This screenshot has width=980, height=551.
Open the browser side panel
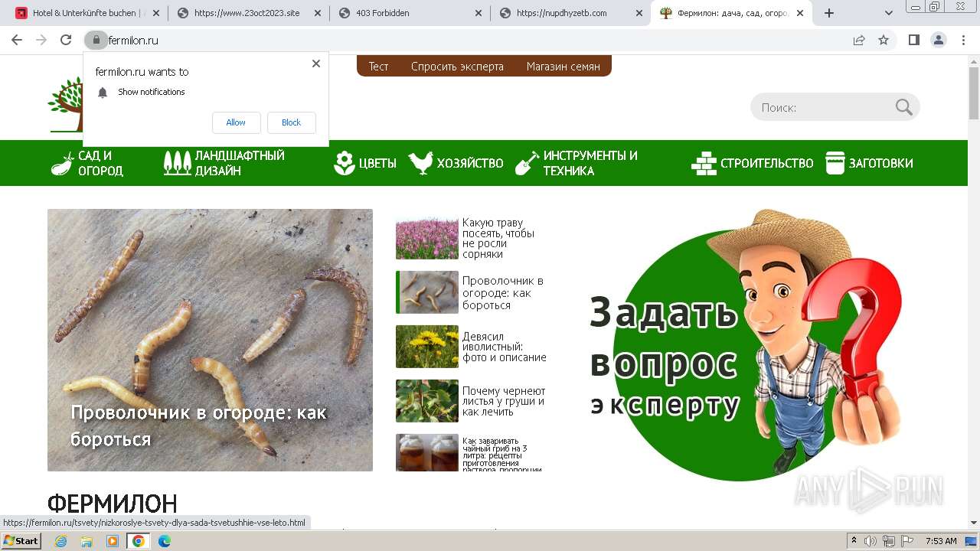[913, 40]
